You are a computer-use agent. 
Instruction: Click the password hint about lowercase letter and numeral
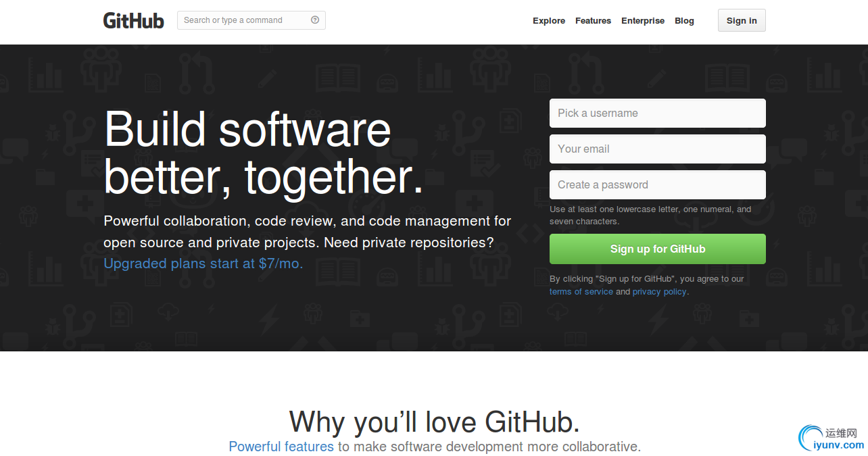point(650,215)
